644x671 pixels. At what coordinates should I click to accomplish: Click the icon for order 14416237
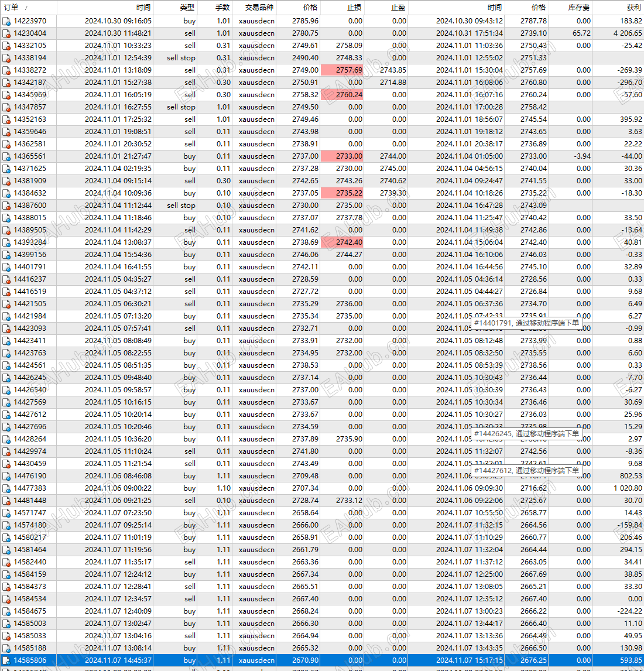pyautogui.click(x=6, y=279)
